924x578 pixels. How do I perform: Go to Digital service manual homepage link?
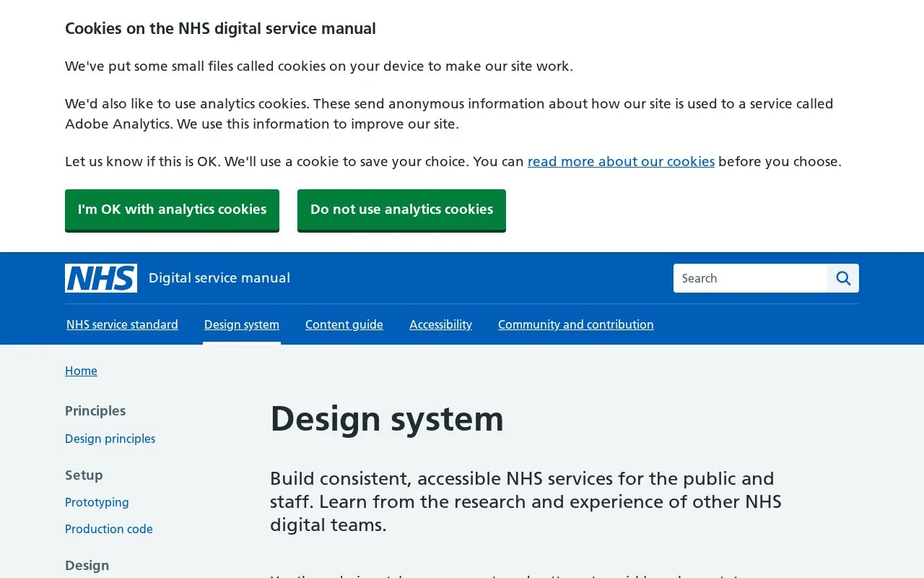(x=219, y=278)
